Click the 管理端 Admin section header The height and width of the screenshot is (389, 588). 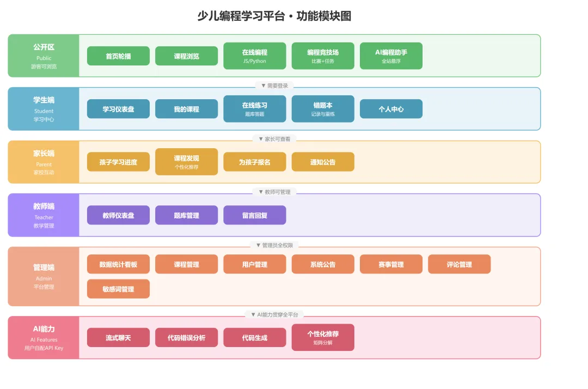click(44, 276)
